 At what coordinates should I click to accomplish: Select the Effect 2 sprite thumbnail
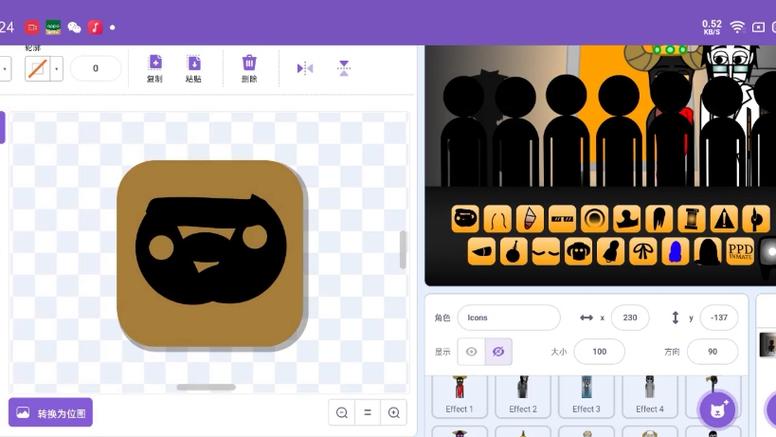click(x=523, y=396)
